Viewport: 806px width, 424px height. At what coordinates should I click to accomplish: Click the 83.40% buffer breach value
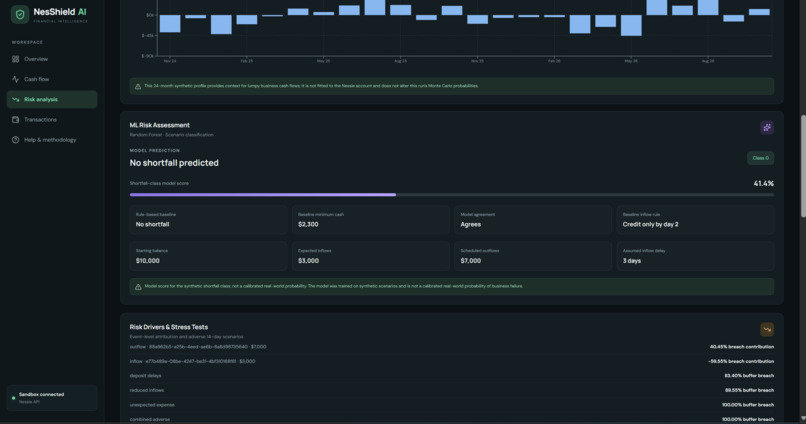click(749, 376)
